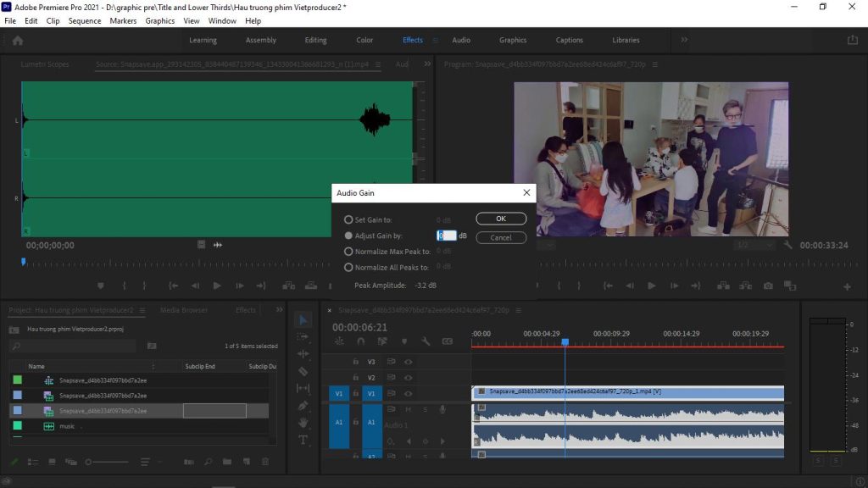Viewport: 868px width, 488px height.
Task: Click the Track Select Forward tool
Action: 303,337
